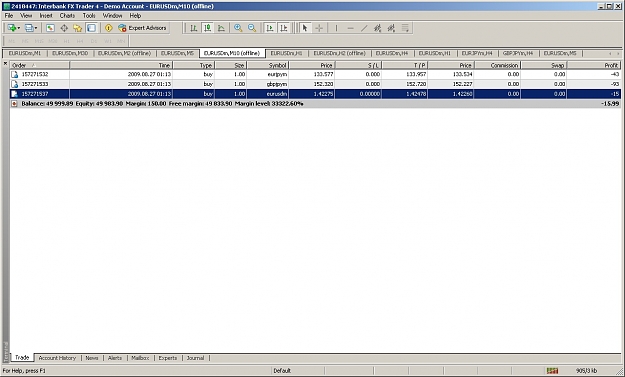Open the File menu
Screen dimensions: 625x377
click(x=9, y=16)
